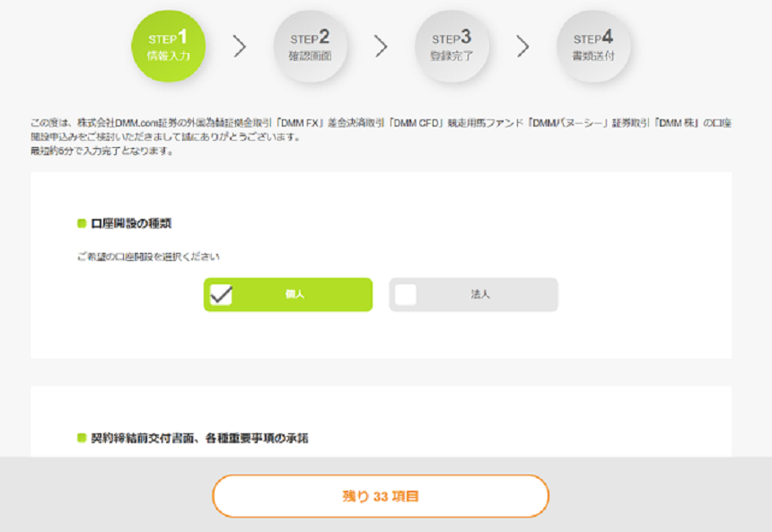
Task: Click the 口座開設の種類 section heading
Action: [131, 223]
